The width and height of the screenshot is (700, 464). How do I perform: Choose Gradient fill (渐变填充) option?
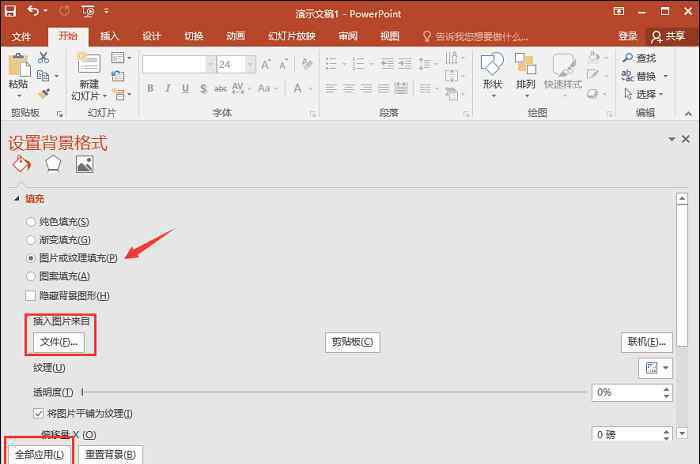(30, 240)
